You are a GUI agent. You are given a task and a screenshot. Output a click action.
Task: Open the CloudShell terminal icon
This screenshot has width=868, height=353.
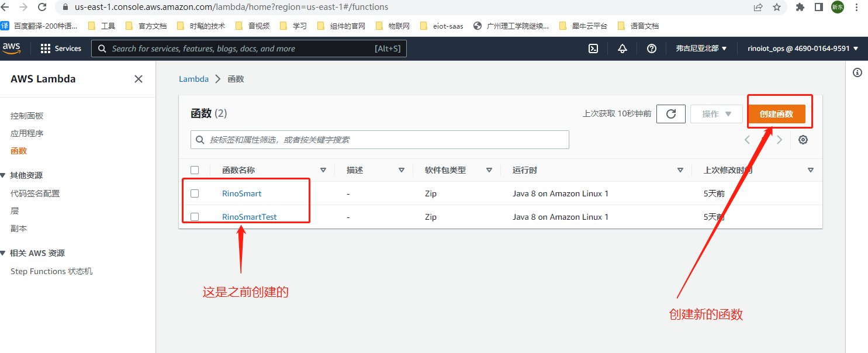pos(593,49)
